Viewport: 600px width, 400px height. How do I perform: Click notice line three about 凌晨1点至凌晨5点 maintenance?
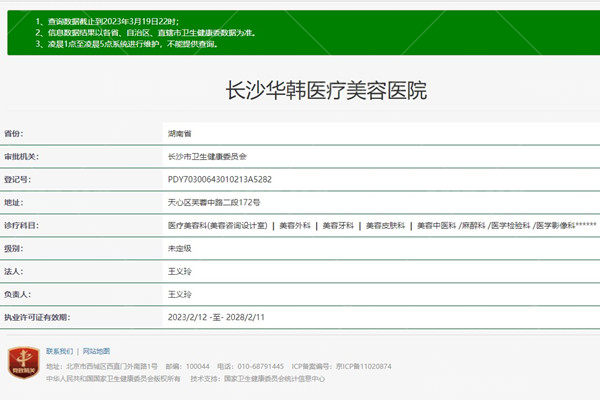coord(127,44)
